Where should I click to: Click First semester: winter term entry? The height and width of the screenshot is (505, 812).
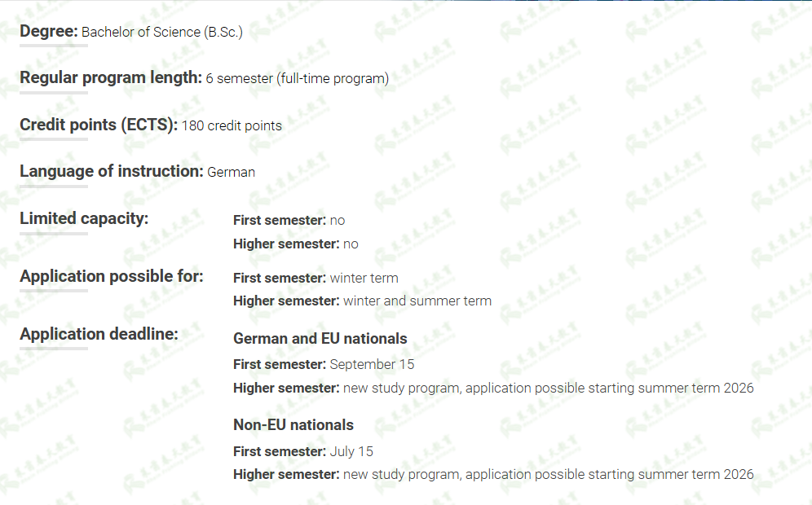[x=316, y=279]
